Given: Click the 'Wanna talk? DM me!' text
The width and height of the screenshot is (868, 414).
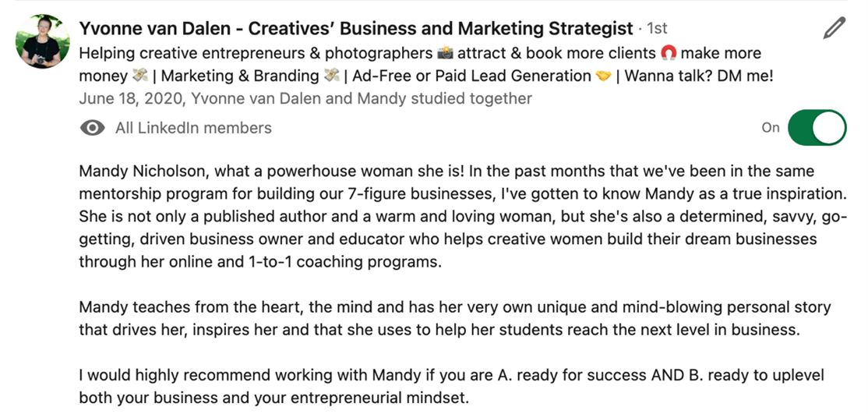Looking at the screenshot, I should click(699, 76).
